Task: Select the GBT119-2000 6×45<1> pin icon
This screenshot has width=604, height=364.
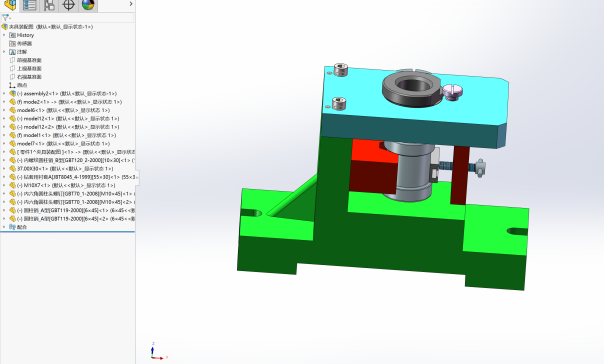Action: [x=12, y=210]
